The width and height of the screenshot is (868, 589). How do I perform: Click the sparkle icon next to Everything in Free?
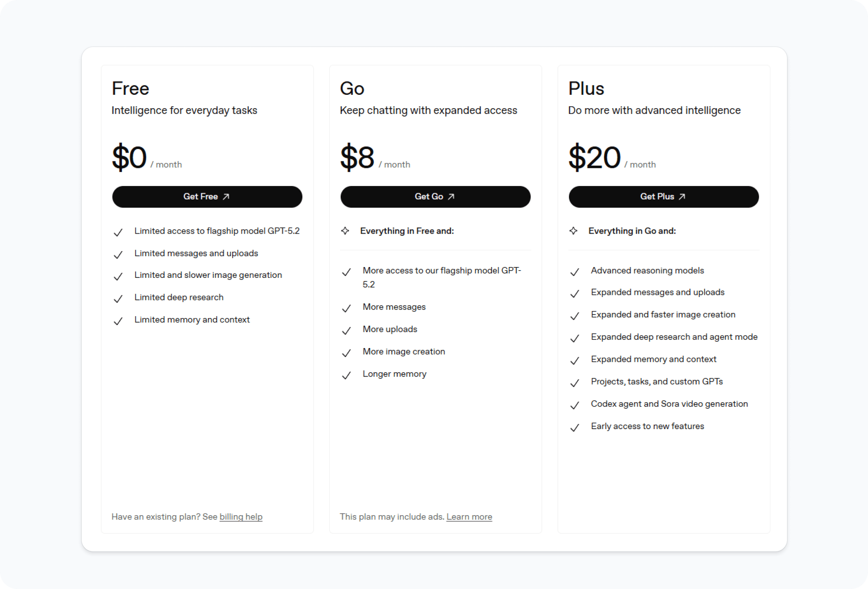pos(345,231)
